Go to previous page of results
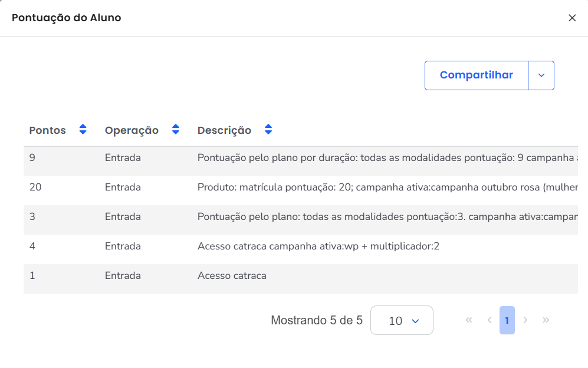The width and height of the screenshot is (588, 368). pos(489,320)
